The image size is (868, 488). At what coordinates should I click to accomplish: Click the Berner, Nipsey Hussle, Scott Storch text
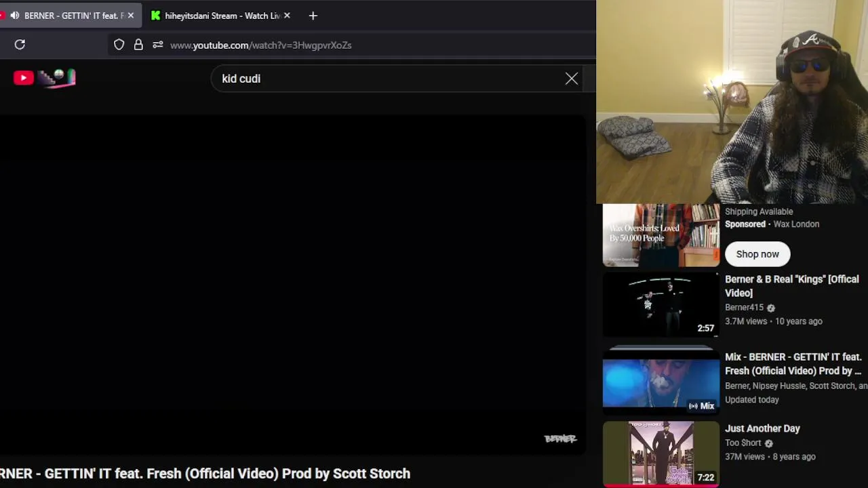click(796, 386)
